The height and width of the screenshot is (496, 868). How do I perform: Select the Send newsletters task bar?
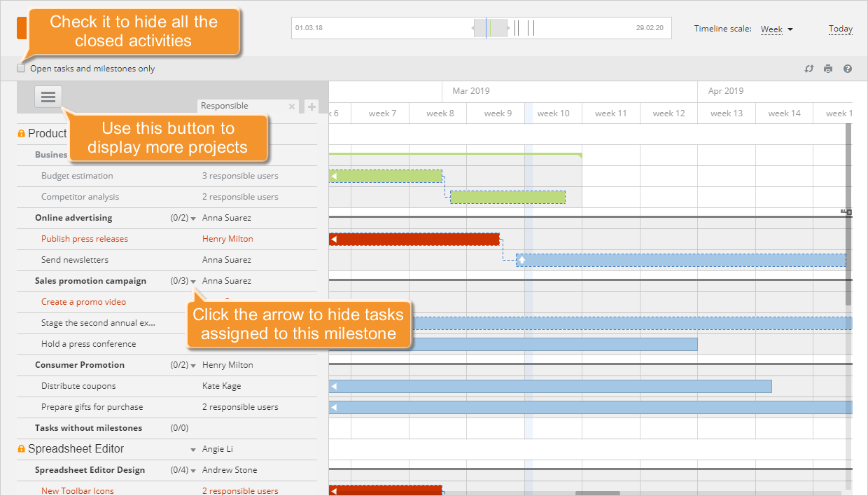pyautogui.click(x=682, y=260)
